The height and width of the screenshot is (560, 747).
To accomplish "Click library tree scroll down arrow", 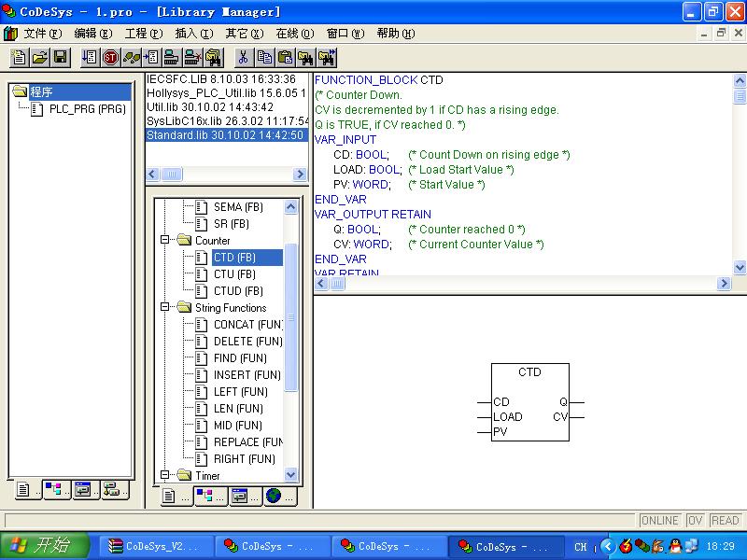I will (x=290, y=474).
